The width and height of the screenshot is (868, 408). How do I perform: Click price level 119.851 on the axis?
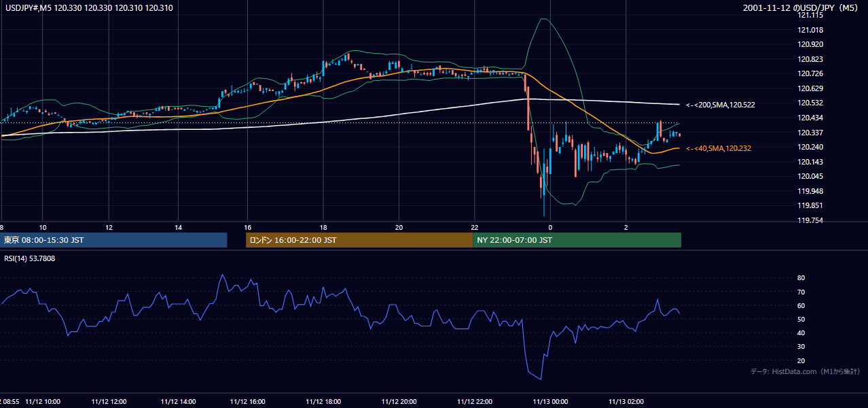pos(810,205)
